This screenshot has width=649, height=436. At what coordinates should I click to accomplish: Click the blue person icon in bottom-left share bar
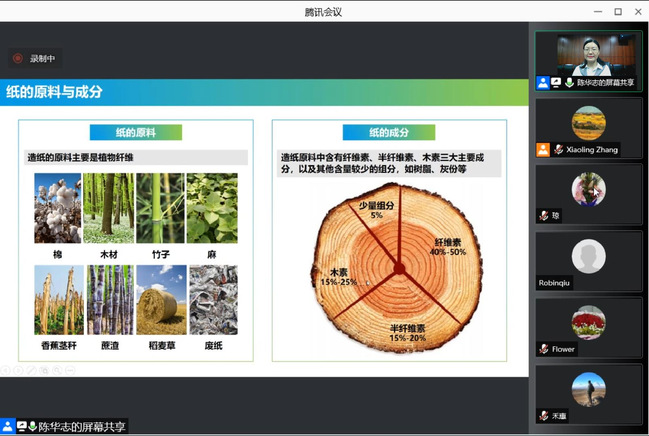[x=7, y=427]
